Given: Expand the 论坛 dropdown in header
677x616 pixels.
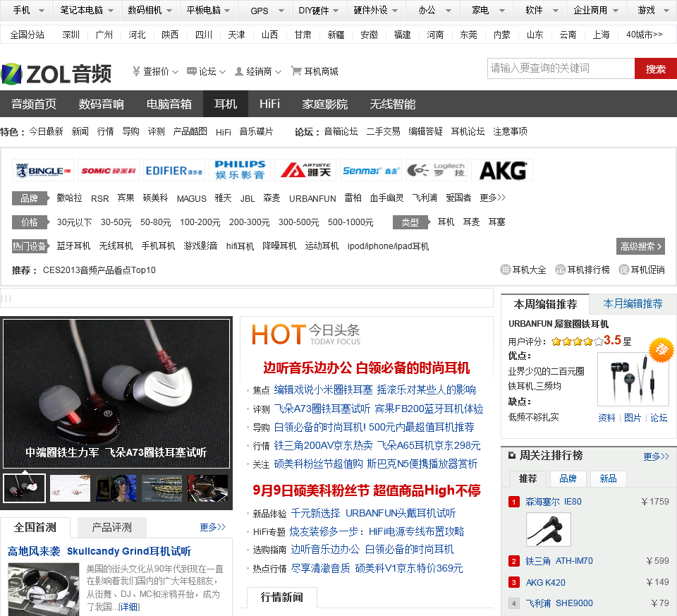Looking at the screenshot, I should click(x=206, y=71).
